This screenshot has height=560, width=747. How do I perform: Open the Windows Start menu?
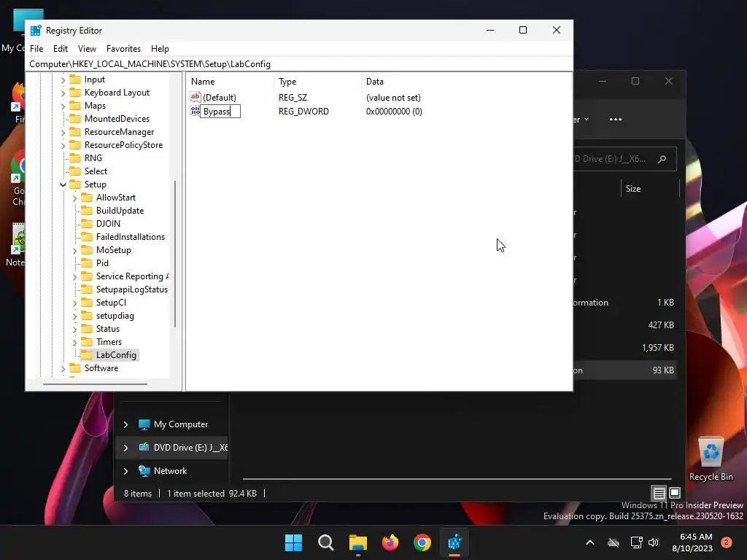tap(293, 542)
